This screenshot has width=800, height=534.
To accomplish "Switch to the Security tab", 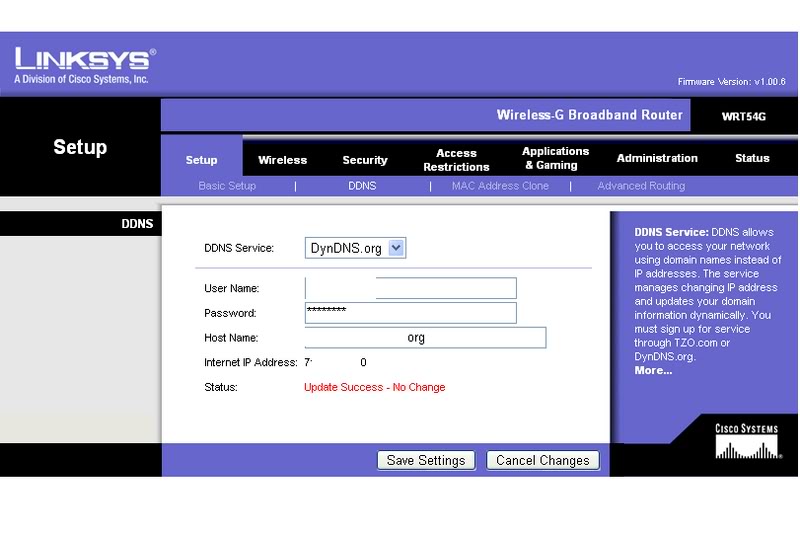I will coord(365,160).
